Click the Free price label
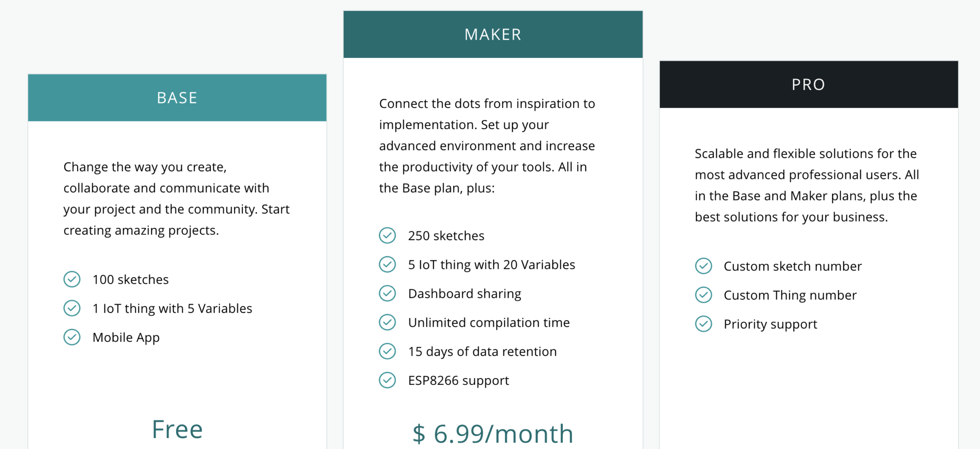 point(177,429)
